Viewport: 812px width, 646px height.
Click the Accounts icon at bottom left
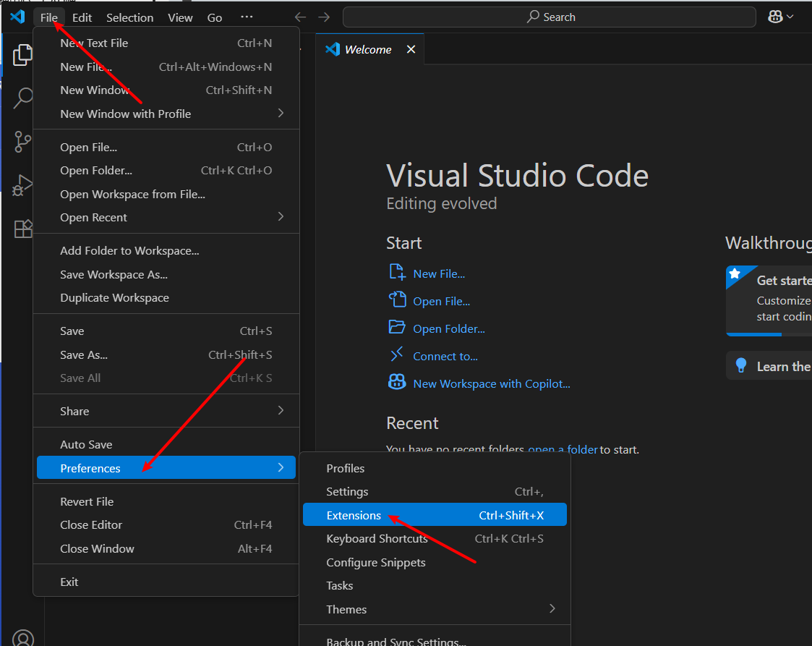pyautogui.click(x=23, y=637)
